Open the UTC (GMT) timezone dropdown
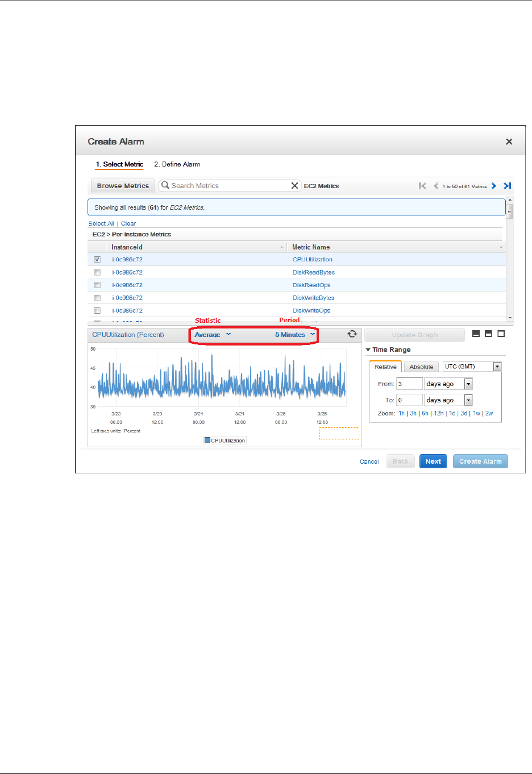The width and height of the screenshot is (532, 774). coord(472,367)
